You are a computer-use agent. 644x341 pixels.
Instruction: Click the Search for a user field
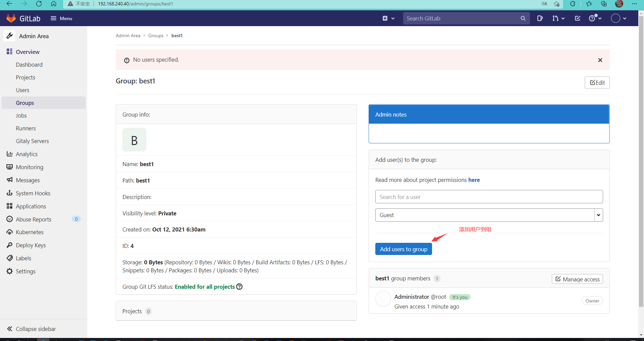coord(489,197)
